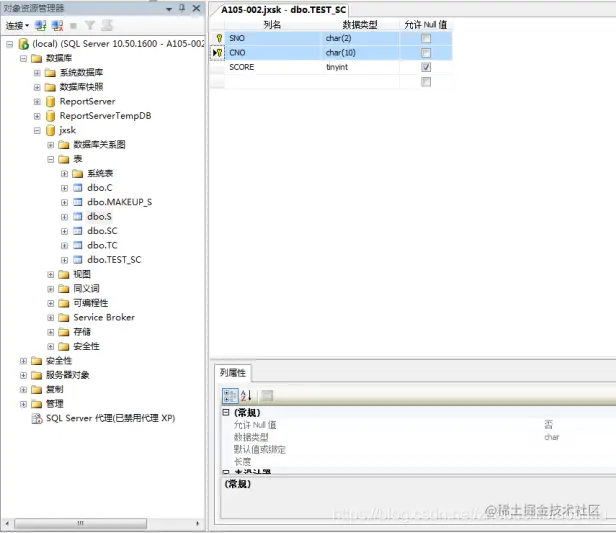Screen dimensions: 616x533
Task: Select the (local) SQL Server node icon
Action: (x=24, y=44)
